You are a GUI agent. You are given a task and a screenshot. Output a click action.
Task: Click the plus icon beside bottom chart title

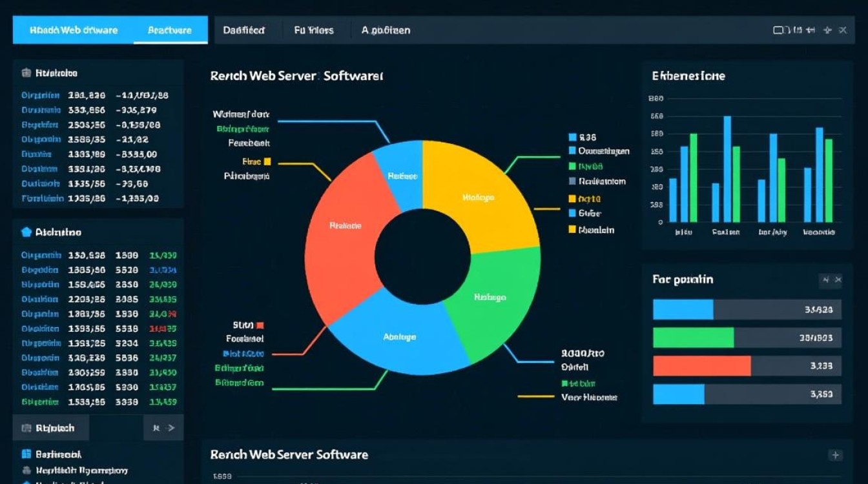pyautogui.click(x=836, y=455)
